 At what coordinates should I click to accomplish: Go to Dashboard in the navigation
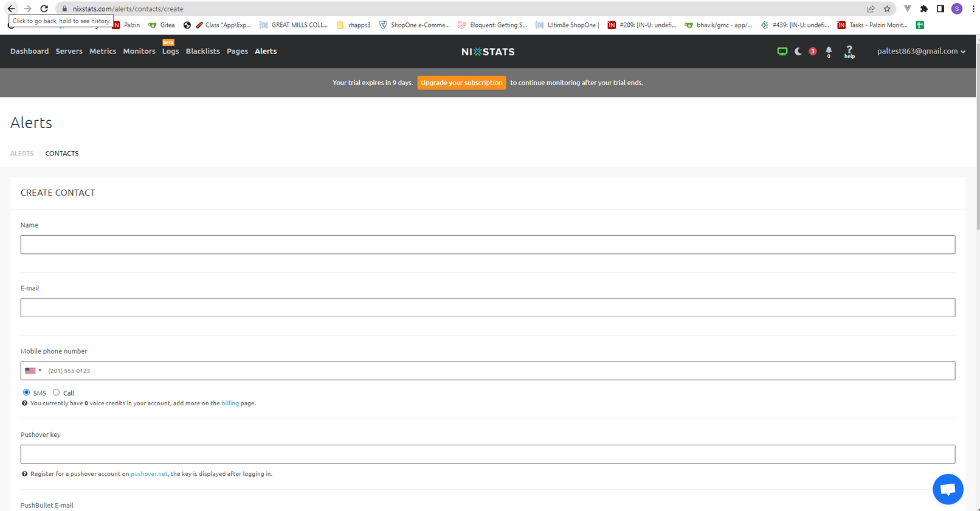pos(29,51)
